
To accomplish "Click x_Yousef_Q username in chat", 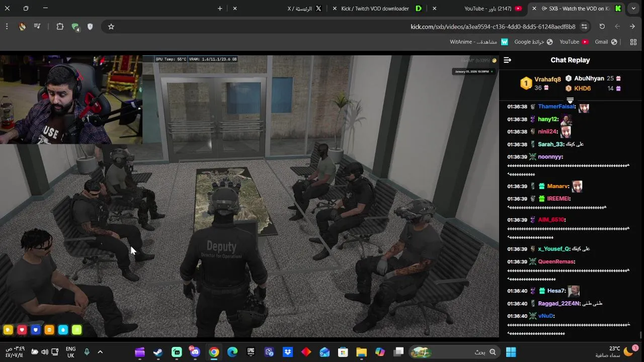I will pos(553,249).
